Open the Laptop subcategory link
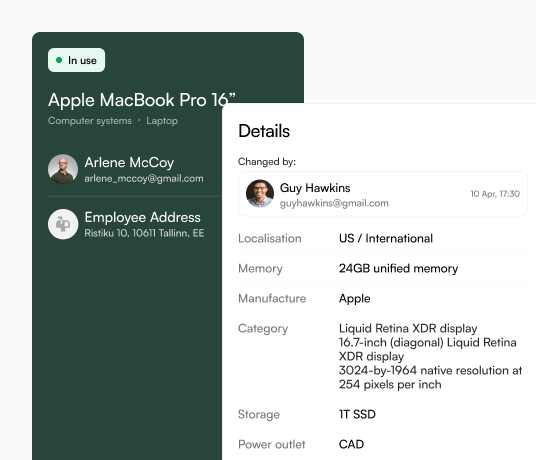 click(162, 121)
